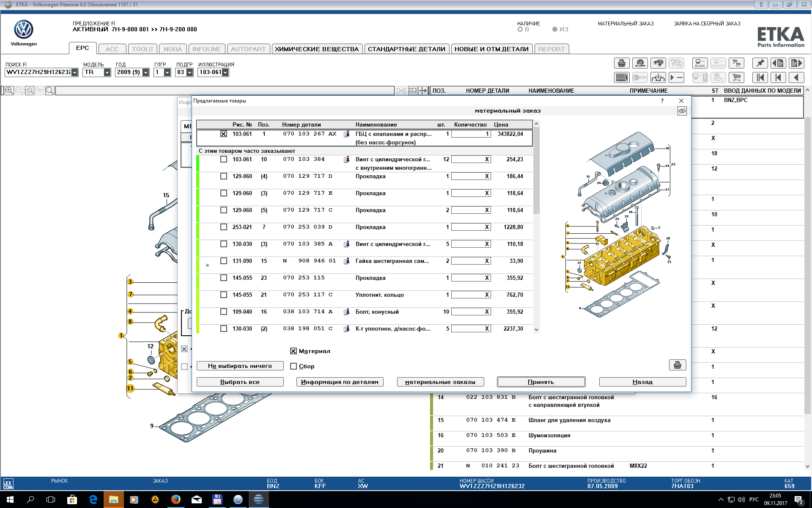Click quantity field for 070 103 267 AX
The image size is (812, 508).
pyautogui.click(x=471, y=134)
